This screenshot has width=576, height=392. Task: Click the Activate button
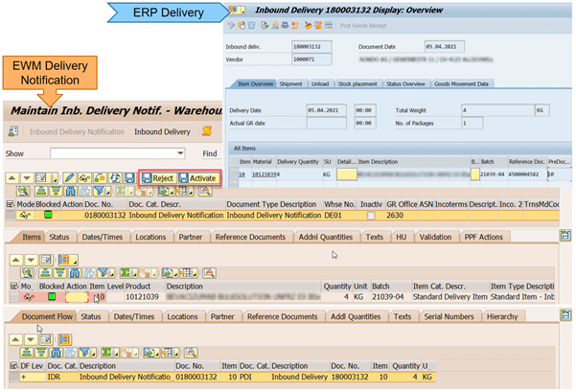coord(197,178)
